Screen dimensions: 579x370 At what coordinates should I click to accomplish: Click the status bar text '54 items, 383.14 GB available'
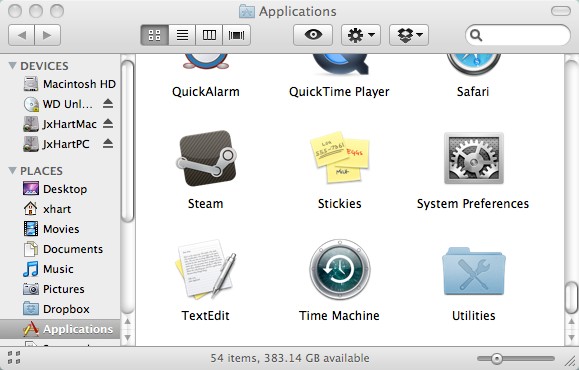click(290, 358)
